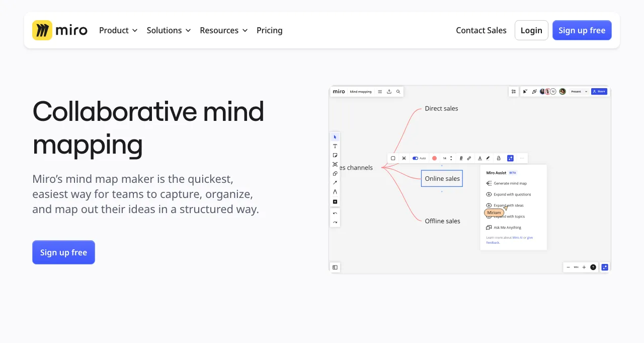This screenshot has height=343, width=644.
Task: Select the Online sales mind map node
Action: coord(442,178)
